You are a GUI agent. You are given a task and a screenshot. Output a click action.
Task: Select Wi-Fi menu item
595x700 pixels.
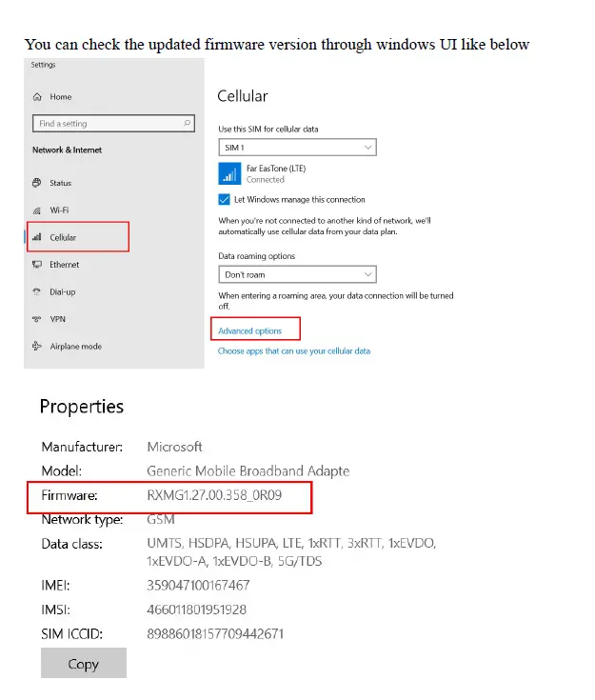[x=59, y=210]
